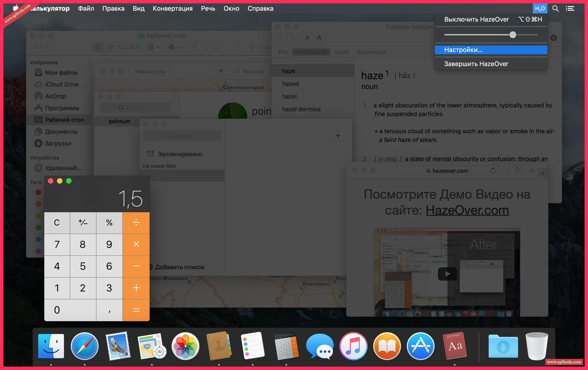Open the Trash in the Dock
The image size is (588, 370).
pyautogui.click(x=536, y=346)
